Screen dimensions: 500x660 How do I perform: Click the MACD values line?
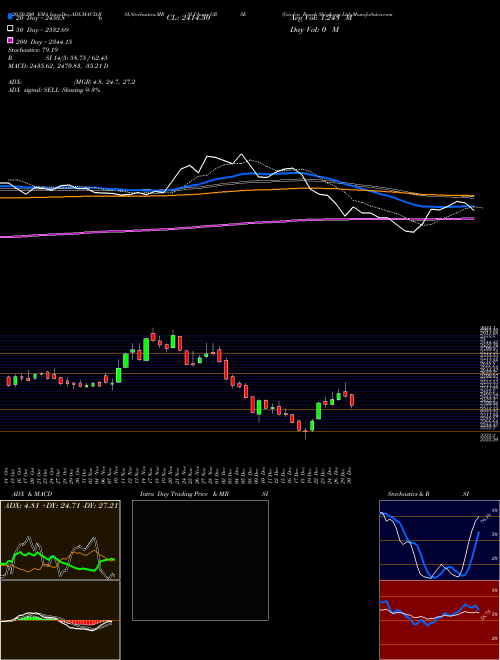pos(58,66)
